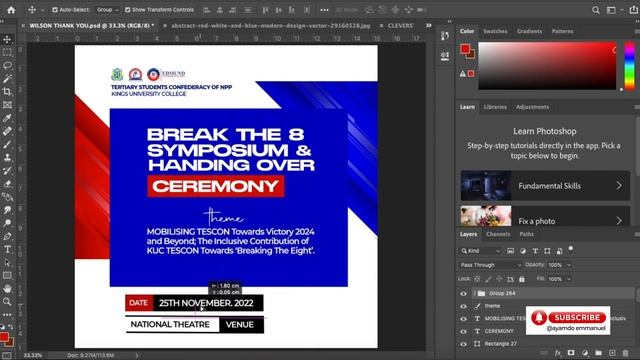Select the Frame tool

pyautogui.click(x=7, y=105)
